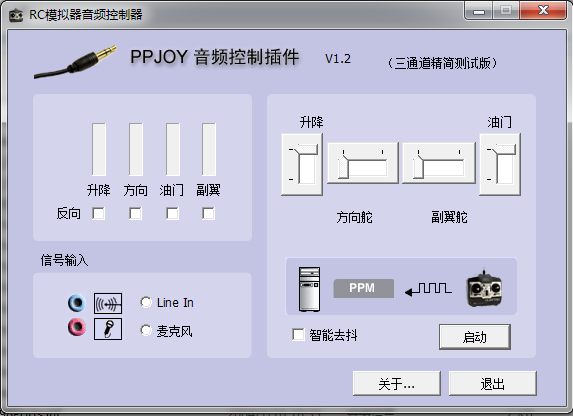The height and width of the screenshot is (416, 573).
Task: Click the PPJOY 音频控制插件 heading
Action: coord(215,57)
